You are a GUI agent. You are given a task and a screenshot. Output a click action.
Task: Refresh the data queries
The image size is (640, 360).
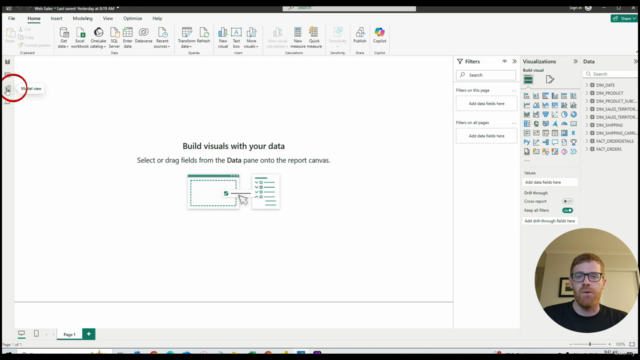(x=203, y=36)
